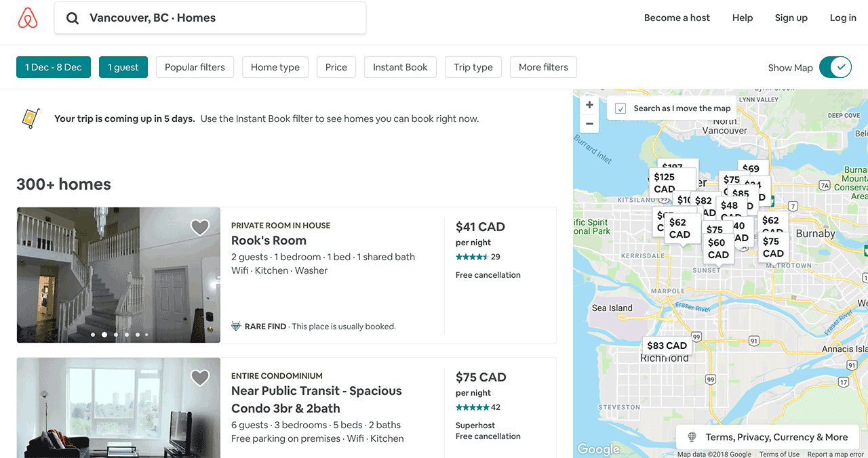
Task: Click the magnifying glass search icon
Action: click(72, 18)
